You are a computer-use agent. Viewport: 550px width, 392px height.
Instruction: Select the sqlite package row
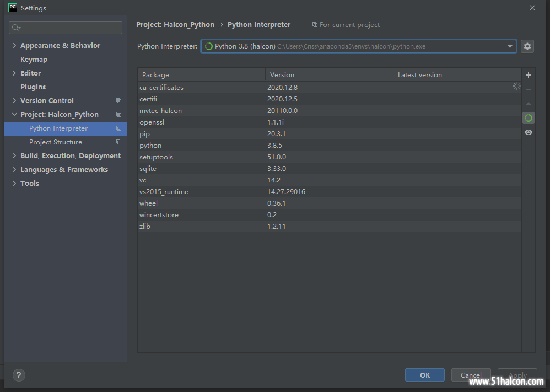[x=329, y=169]
